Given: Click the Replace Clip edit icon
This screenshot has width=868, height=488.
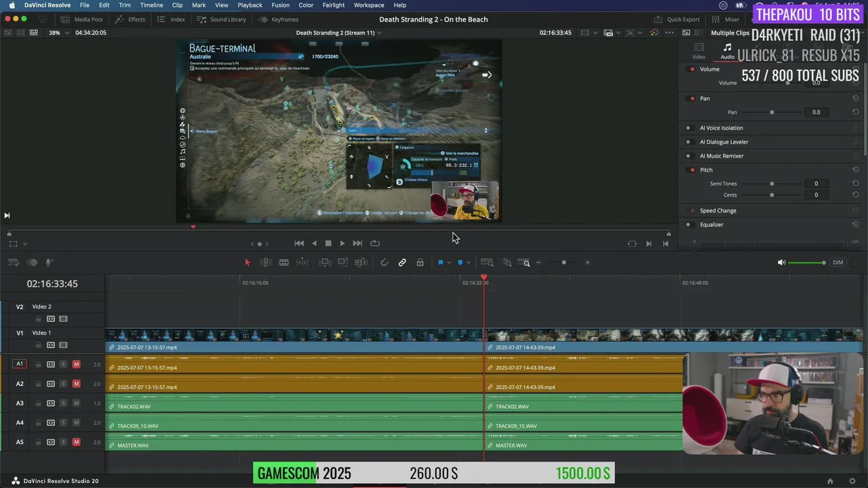Looking at the screenshot, I should point(361,262).
